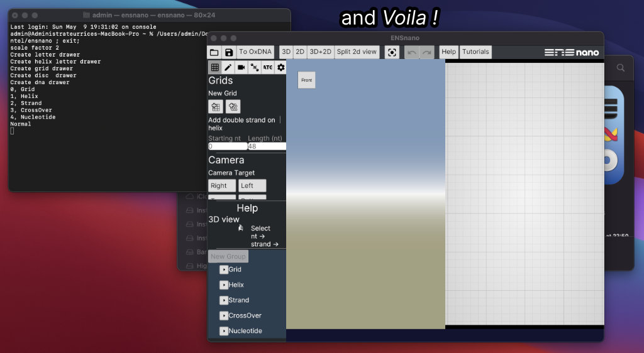This screenshot has width=644, height=353.
Task: Select the camera tab icon
Action: tap(241, 67)
